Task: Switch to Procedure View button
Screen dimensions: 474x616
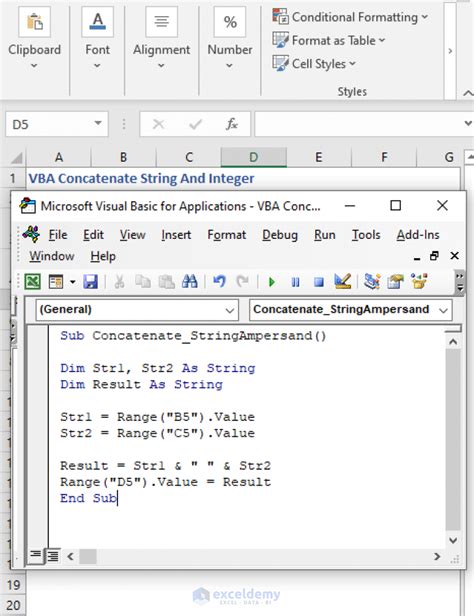Action: 35,555
